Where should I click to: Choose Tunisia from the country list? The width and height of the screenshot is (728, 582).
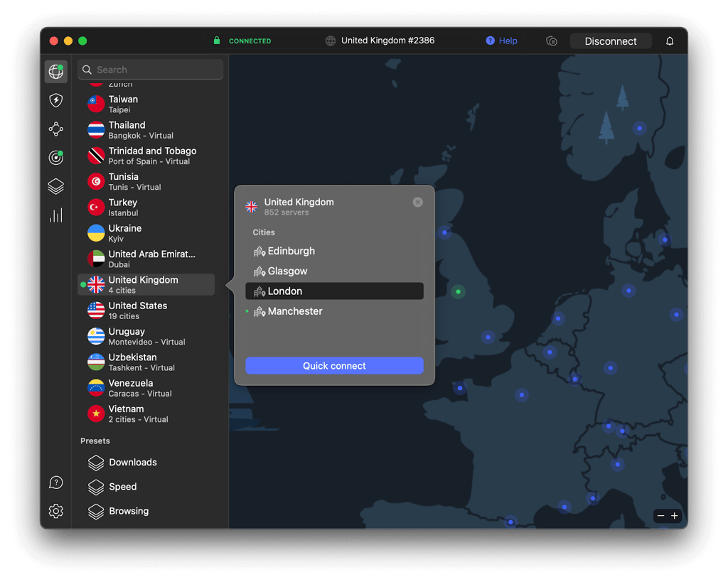146,181
